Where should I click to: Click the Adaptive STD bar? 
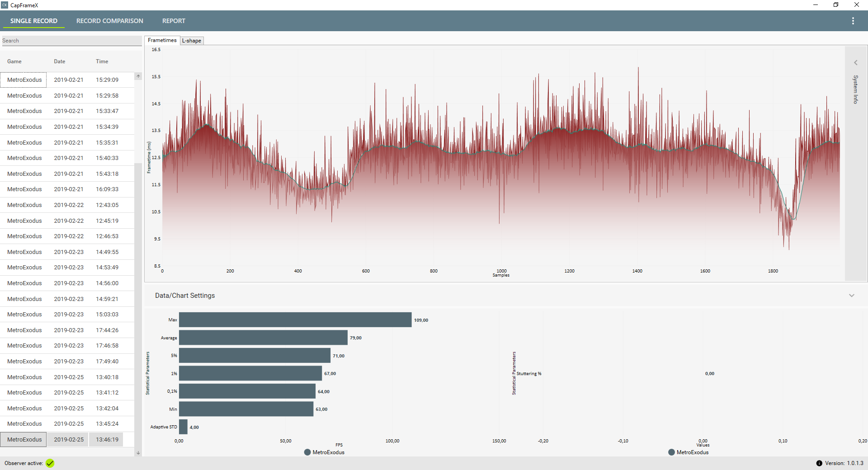[183, 427]
